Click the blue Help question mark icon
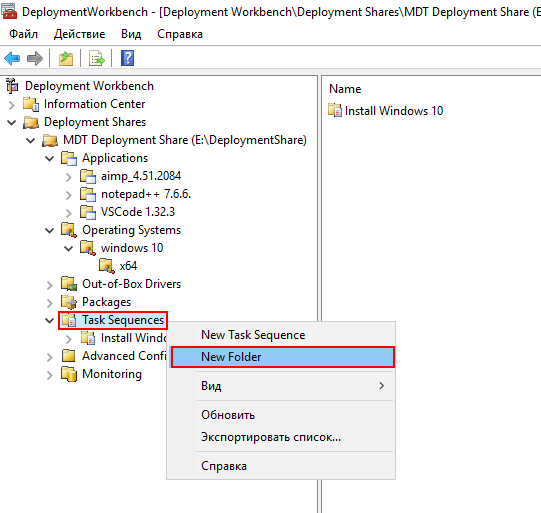 (x=127, y=58)
